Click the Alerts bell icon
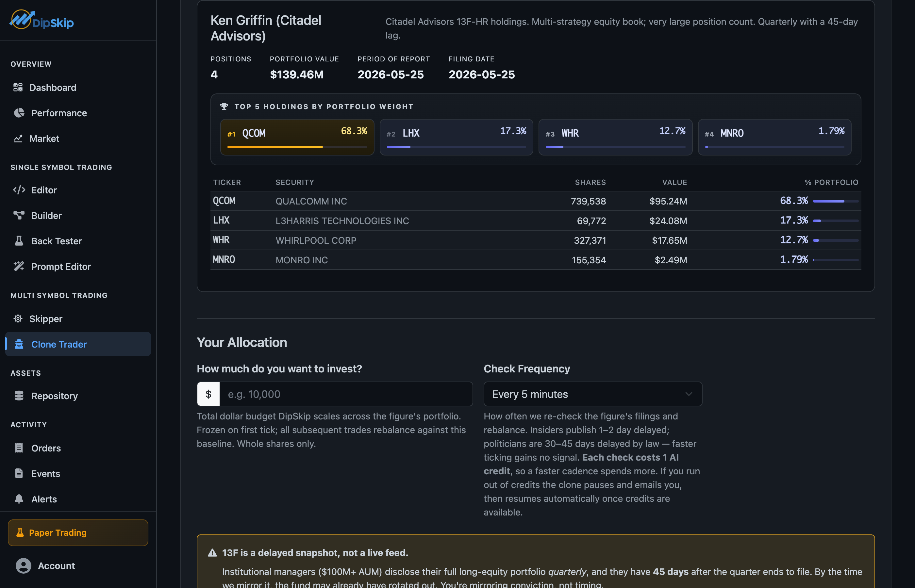The width and height of the screenshot is (915, 588). pyautogui.click(x=19, y=498)
